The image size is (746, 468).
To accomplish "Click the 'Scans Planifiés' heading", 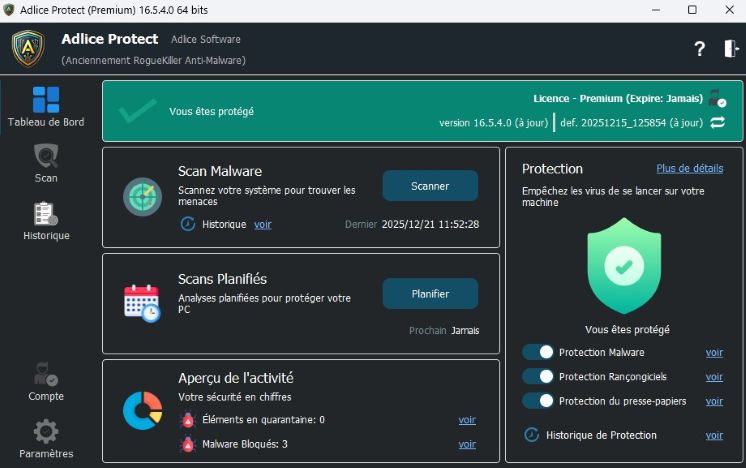I will coord(222,279).
